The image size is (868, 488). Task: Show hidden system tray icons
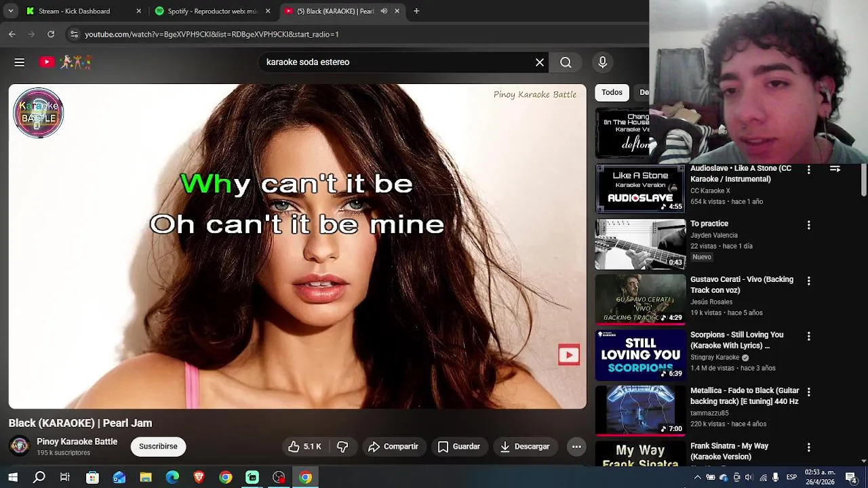click(x=697, y=478)
